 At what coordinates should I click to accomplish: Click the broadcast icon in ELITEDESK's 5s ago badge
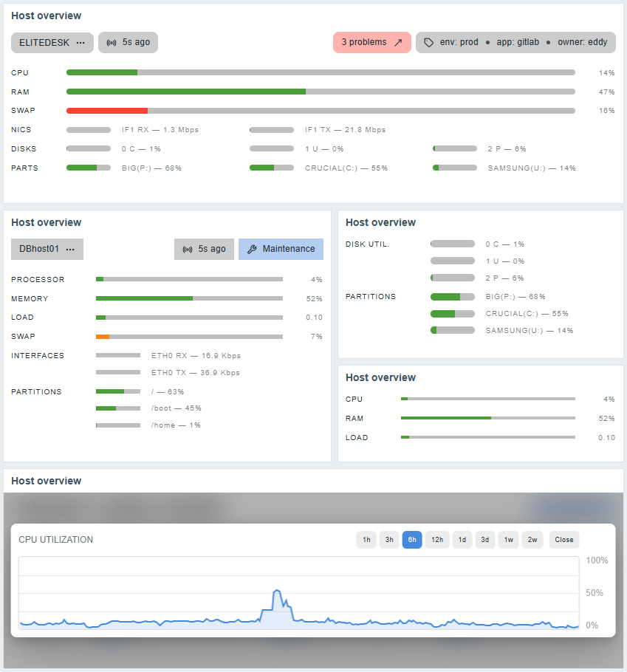pos(112,43)
